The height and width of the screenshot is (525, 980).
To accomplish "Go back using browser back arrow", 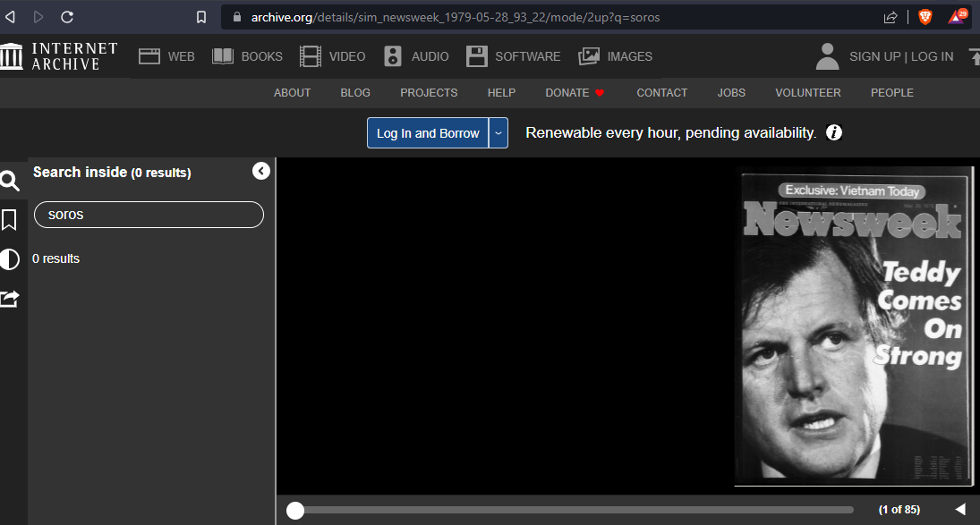I will pyautogui.click(x=10, y=17).
